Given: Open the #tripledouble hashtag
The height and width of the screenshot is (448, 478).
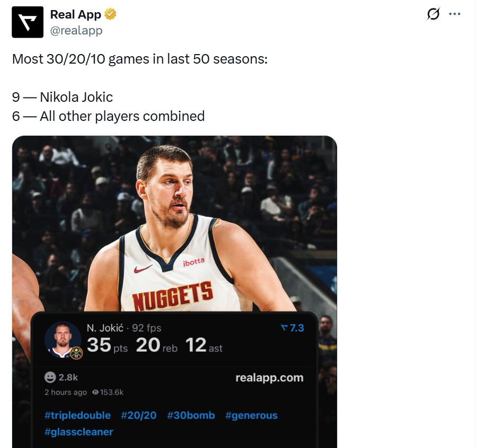Looking at the screenshot, I should pos(77,415).
